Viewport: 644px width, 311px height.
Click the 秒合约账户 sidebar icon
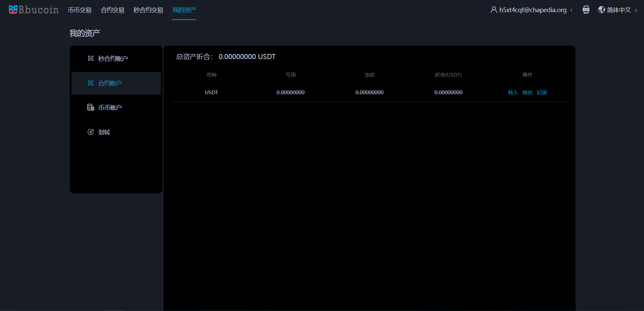pos(91,58)
